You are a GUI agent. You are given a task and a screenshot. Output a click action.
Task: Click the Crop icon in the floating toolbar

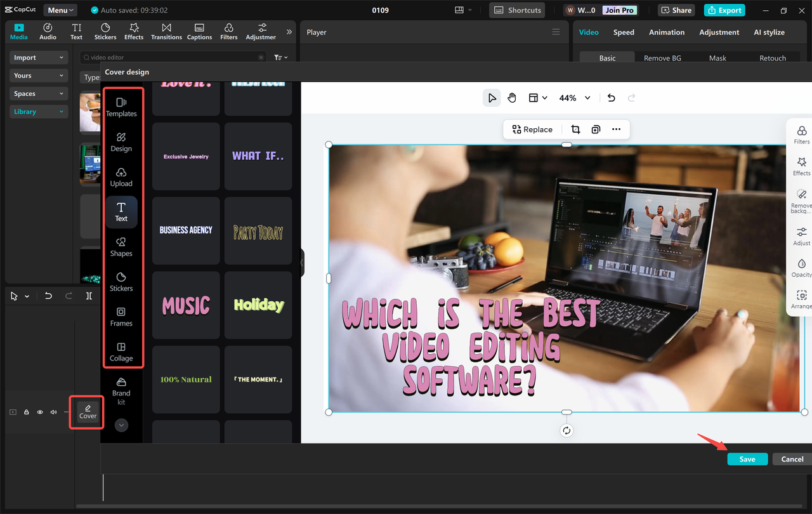tap(575, 129)
